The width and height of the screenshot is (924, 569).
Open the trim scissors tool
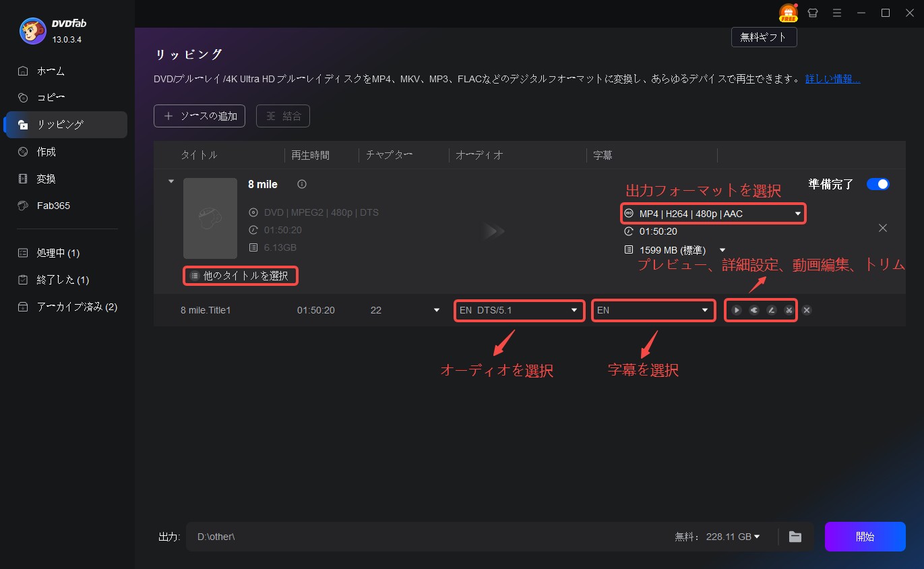click(789, 310)
